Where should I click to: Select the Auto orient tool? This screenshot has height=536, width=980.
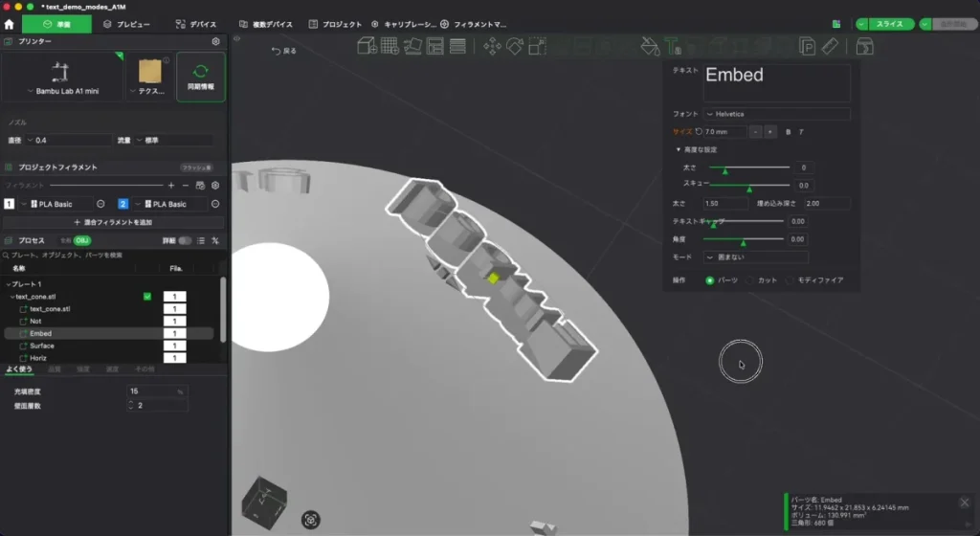click(412, 46)
